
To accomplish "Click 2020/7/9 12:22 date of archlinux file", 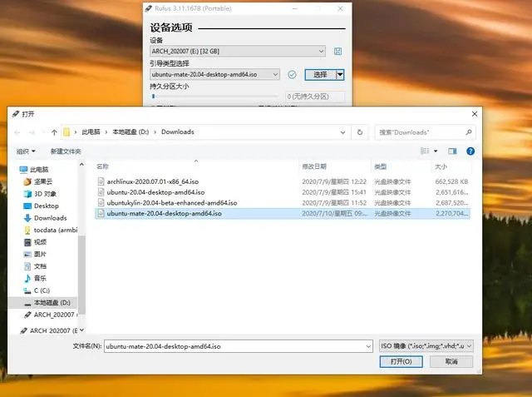I will [x=334, y=181].
